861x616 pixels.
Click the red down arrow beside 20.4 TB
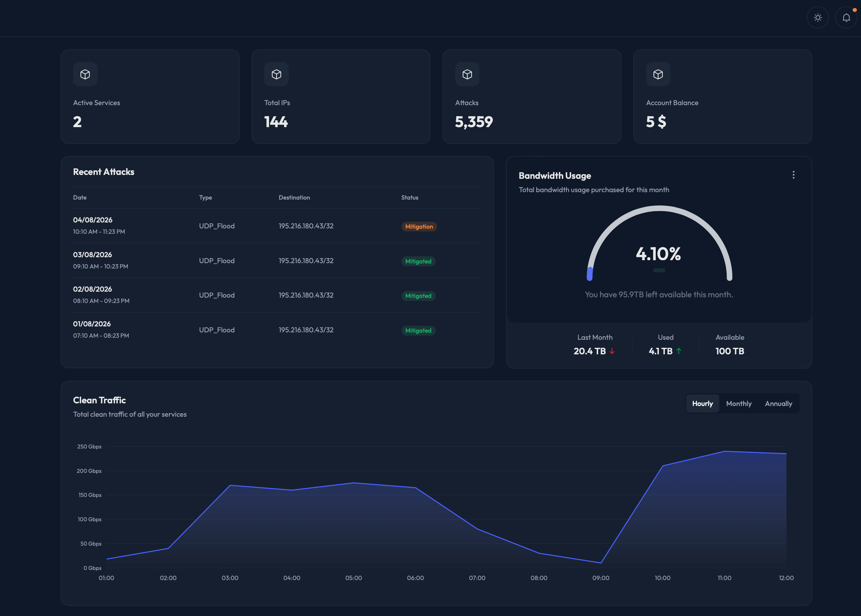coord(613,351)
